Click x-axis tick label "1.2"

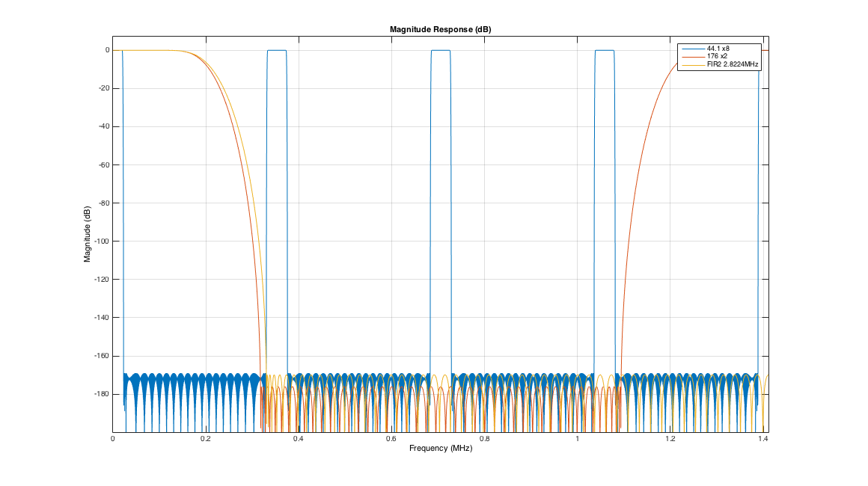670,438
